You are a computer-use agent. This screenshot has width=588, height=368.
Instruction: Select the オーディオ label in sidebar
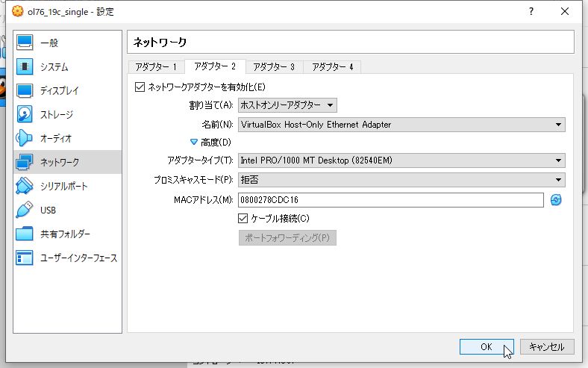coord(56,138)
